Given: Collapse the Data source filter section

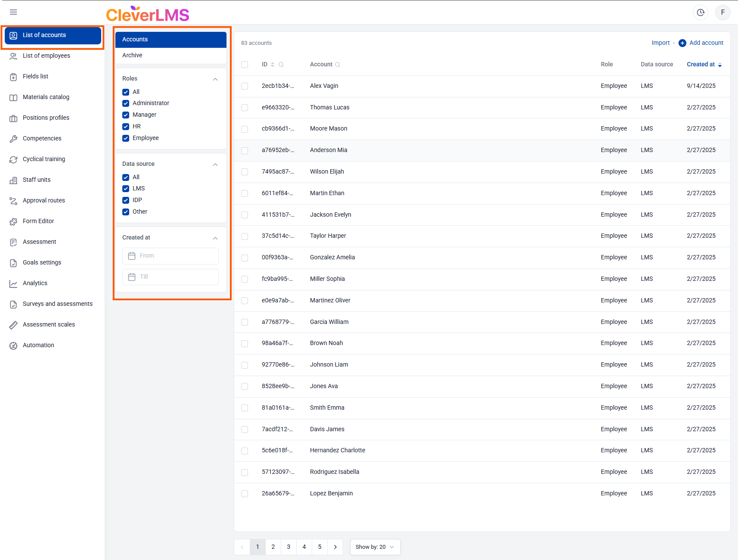Looking at the screenshot, I should click(x=215, y=164).
